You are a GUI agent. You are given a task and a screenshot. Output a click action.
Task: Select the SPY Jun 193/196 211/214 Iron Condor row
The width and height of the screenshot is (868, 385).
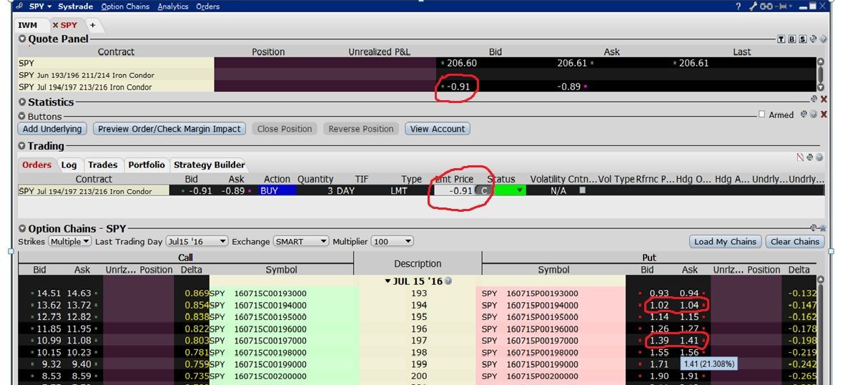tap(417, 75)
